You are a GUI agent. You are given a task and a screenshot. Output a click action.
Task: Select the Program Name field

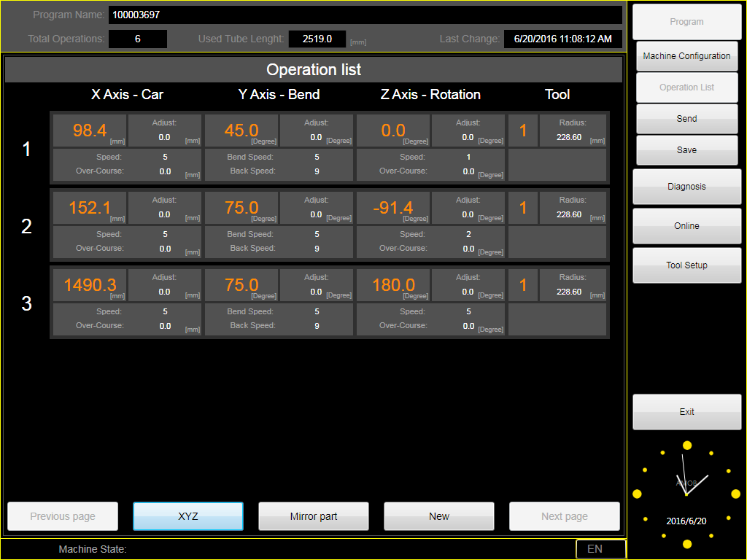pos(365,15)
